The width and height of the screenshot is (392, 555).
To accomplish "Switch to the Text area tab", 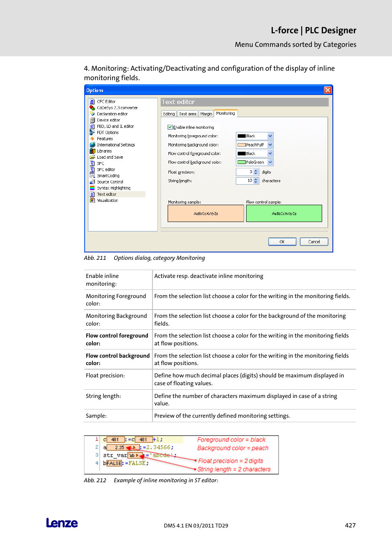I will point(187,114).
